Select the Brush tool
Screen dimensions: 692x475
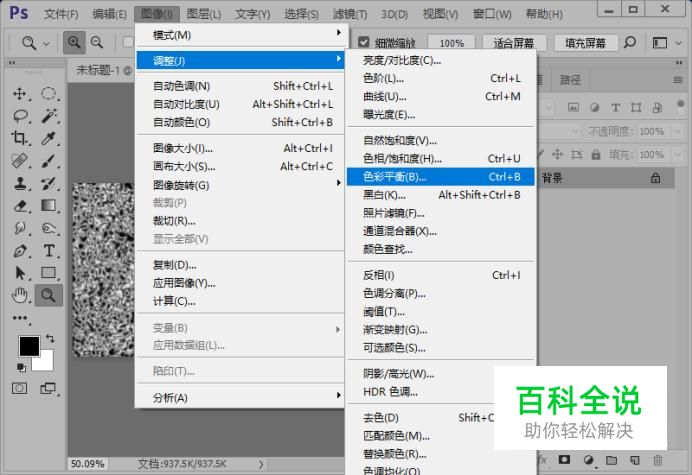(49, 161)
